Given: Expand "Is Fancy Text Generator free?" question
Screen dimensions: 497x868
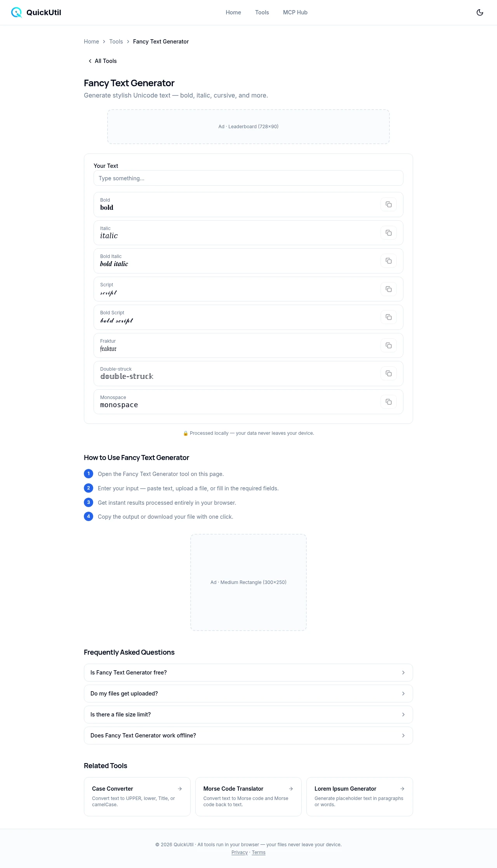Looking at the screenshot, I should click(x=248, y=673).
